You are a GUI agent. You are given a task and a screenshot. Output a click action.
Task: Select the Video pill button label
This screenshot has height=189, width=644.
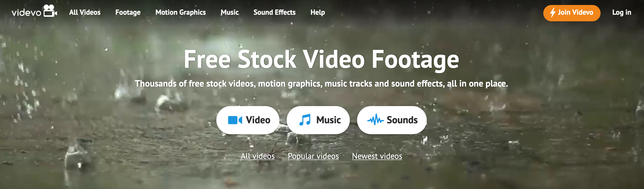click(x=258, y=120)
